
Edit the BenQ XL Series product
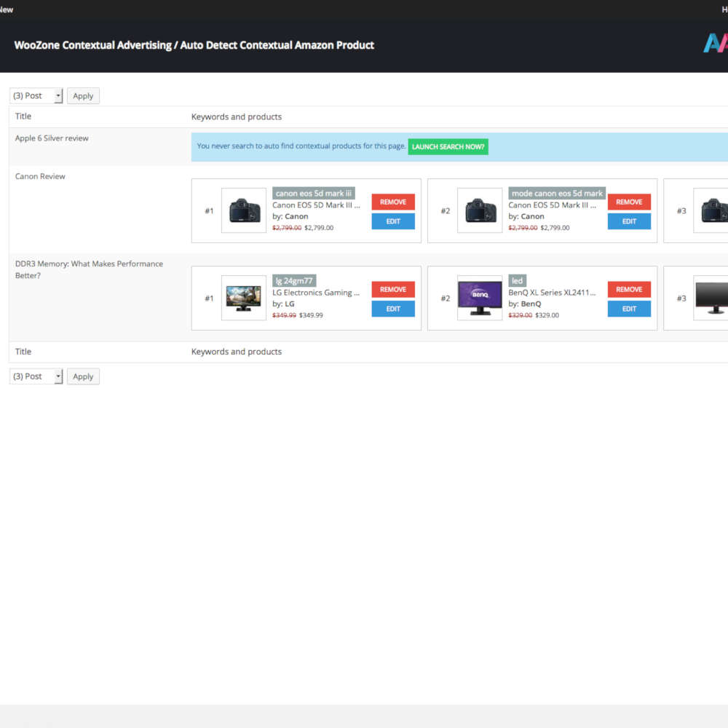point(629,309)
